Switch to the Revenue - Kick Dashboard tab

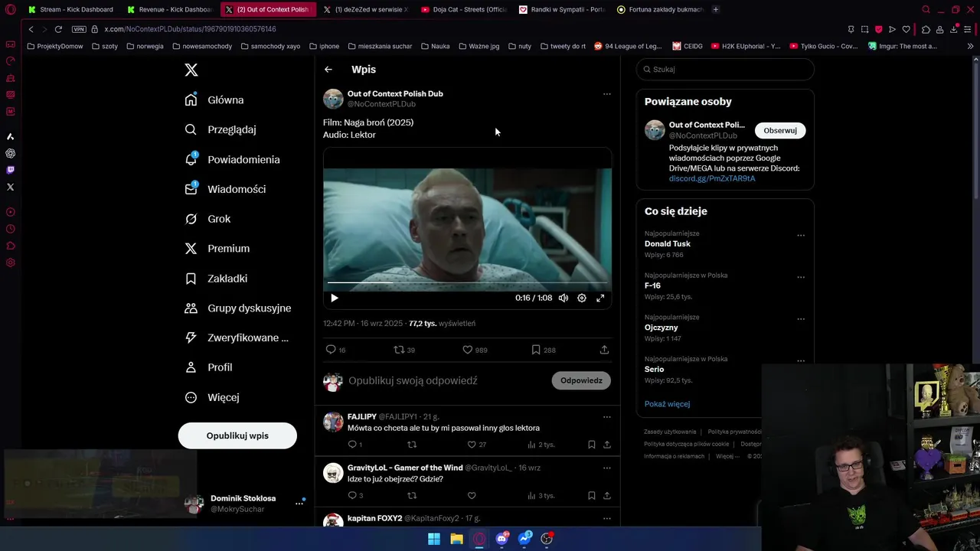(x=170, y=9)
